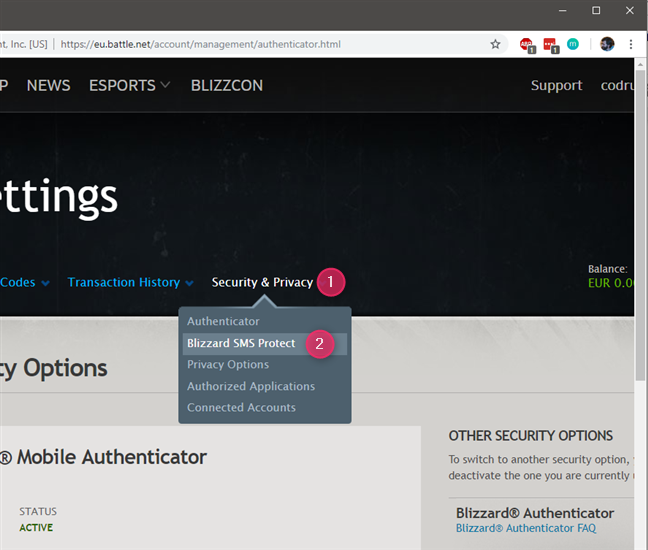Open Connected Accounts menu entry
The height and width of the screenshot is (550, 648).
pyautogui.click(x=241, y=407)
